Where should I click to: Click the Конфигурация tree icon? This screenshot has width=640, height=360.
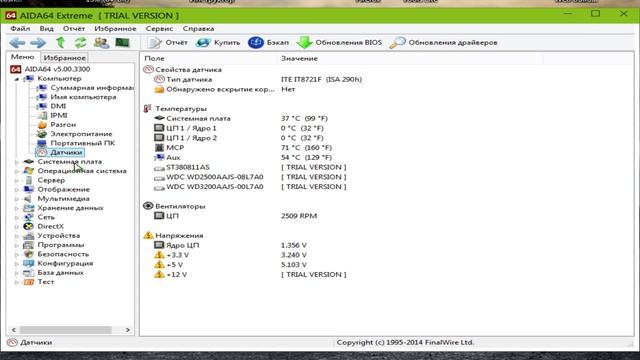pos(29,264)
